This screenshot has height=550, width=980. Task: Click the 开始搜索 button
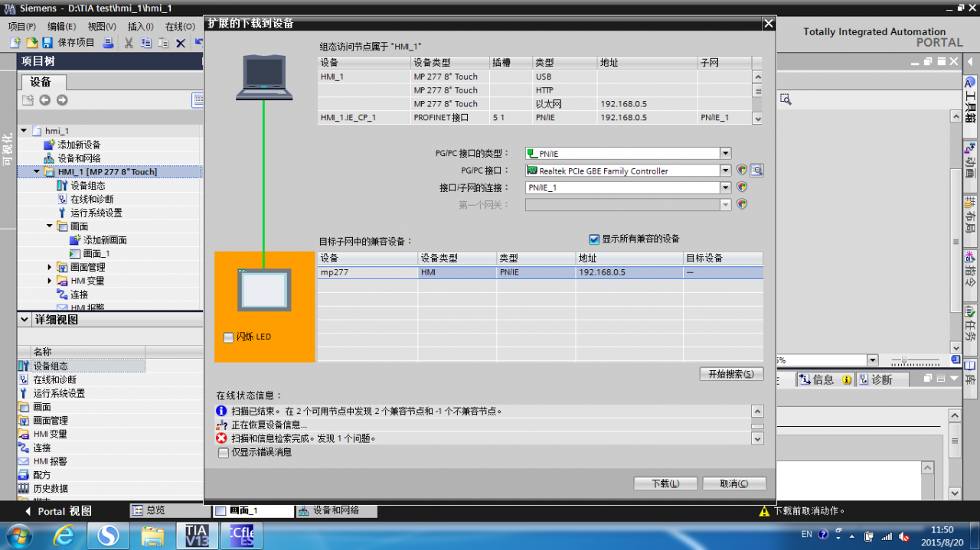tap(731, 374)
